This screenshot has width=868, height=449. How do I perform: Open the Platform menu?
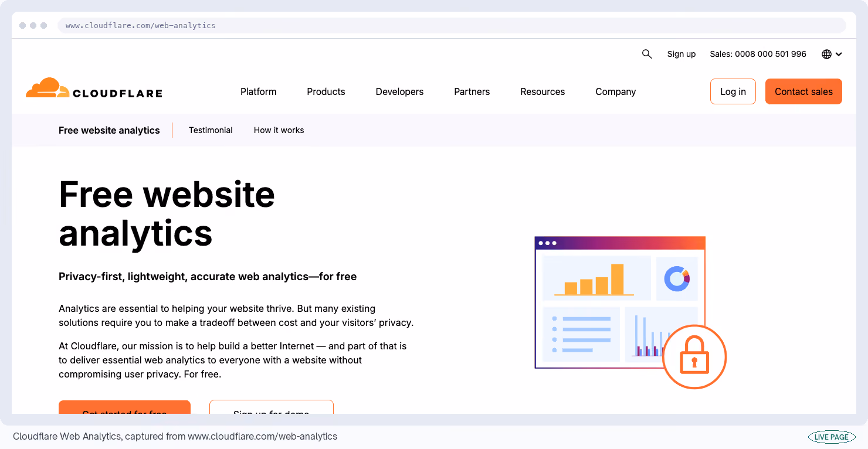coord(258,91)
